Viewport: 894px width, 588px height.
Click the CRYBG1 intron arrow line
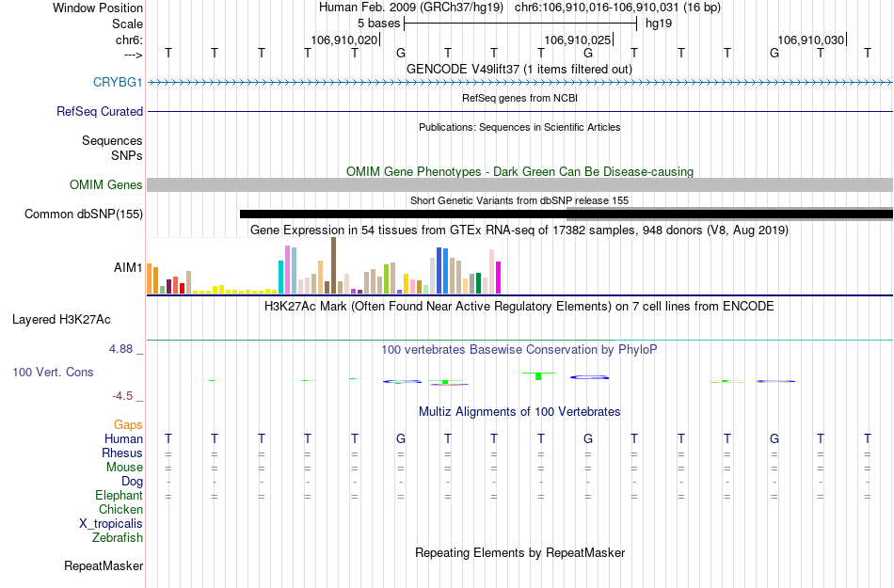(519, 83)
